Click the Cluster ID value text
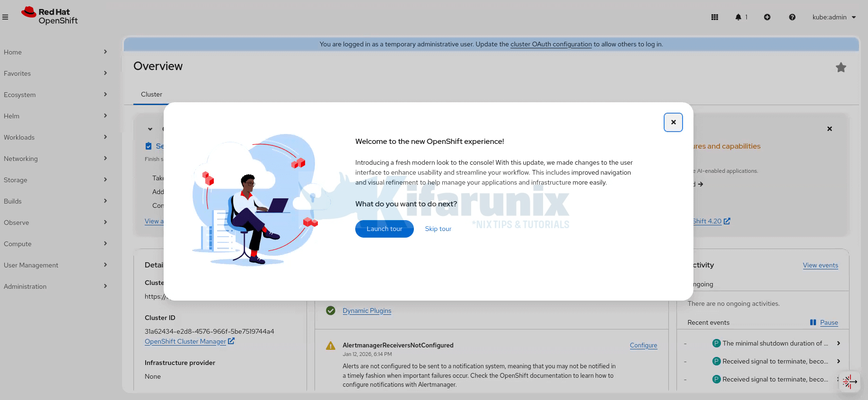The width and height of the screenshot is (868, 400). coord(210,331)
